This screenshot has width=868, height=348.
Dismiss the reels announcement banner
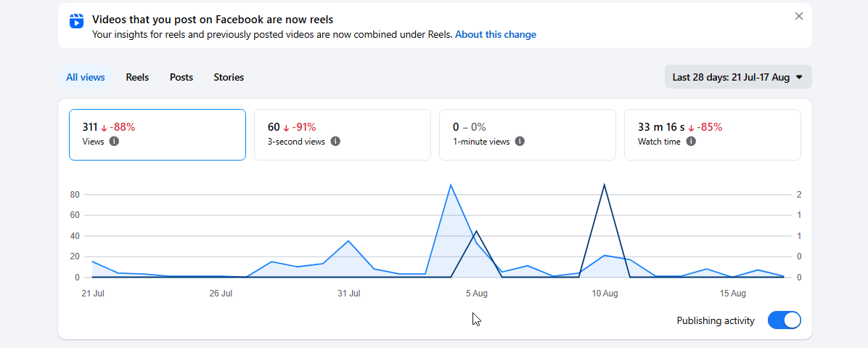[x=799, y=16]
